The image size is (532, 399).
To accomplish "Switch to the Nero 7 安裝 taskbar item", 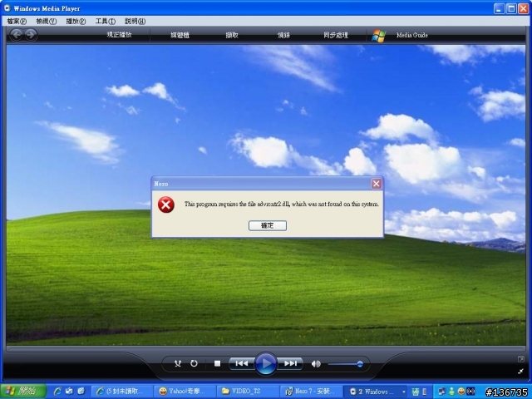I will tap(311, 392).
